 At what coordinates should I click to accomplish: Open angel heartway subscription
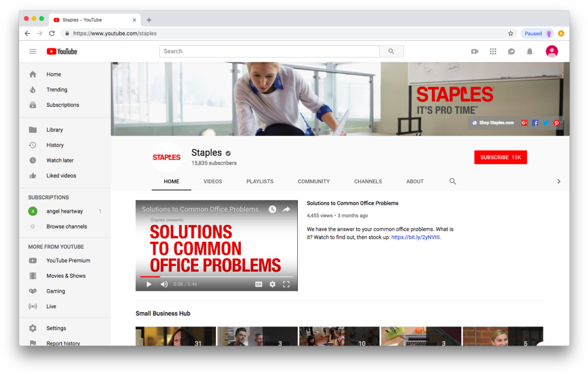65,211
